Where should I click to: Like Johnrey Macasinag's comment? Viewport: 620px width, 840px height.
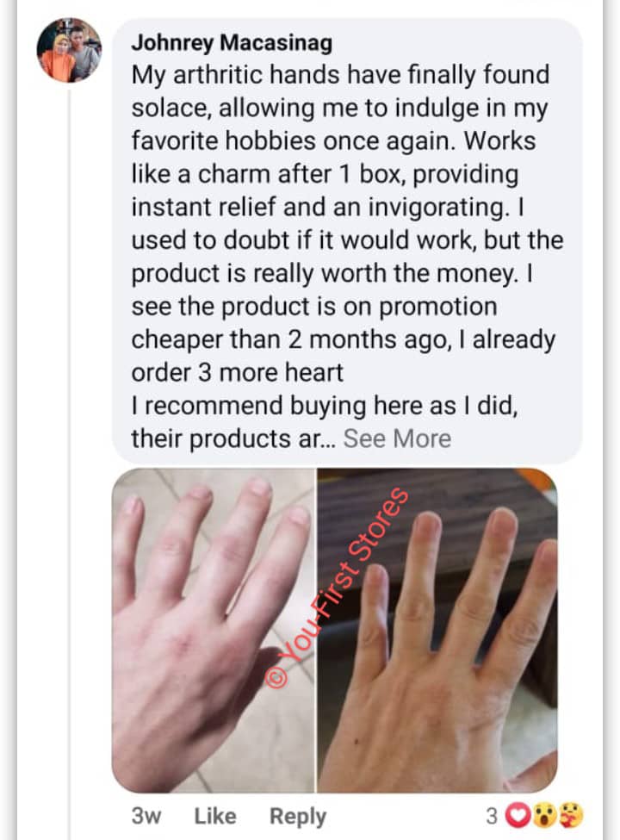[214, 816]
